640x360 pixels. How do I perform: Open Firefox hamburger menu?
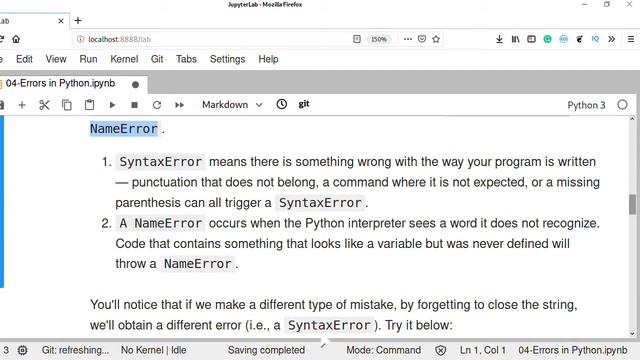(631, 39)
